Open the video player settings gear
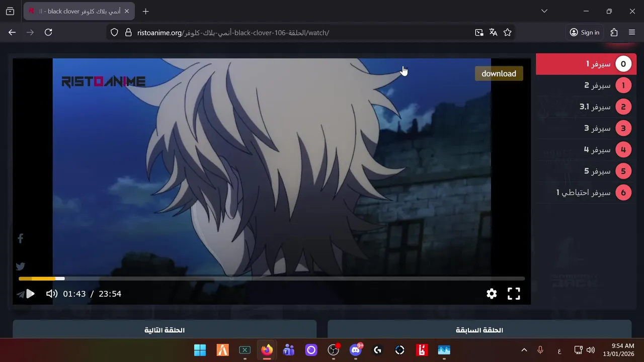 [492, 294]
